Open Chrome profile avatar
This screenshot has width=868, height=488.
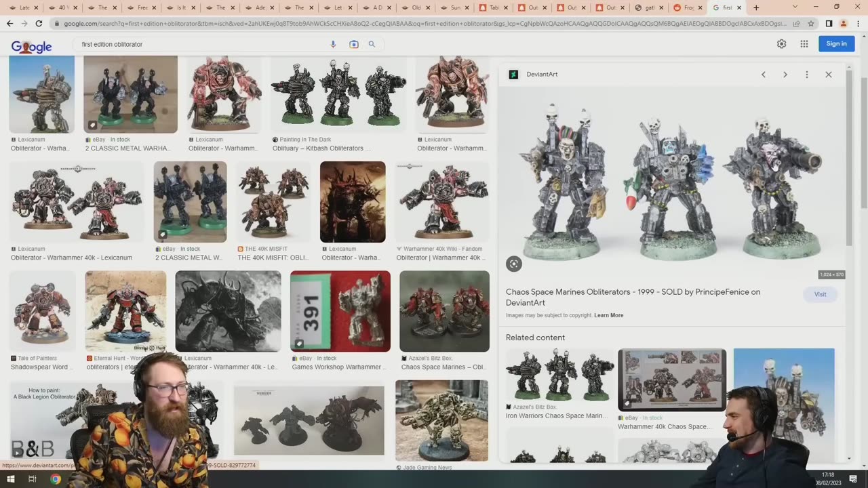[844, 23]
